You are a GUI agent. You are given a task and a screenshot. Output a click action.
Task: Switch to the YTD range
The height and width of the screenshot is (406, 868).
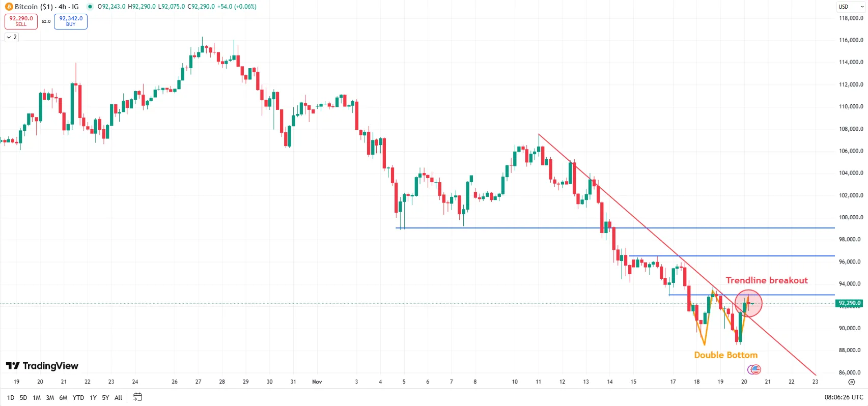78,397
